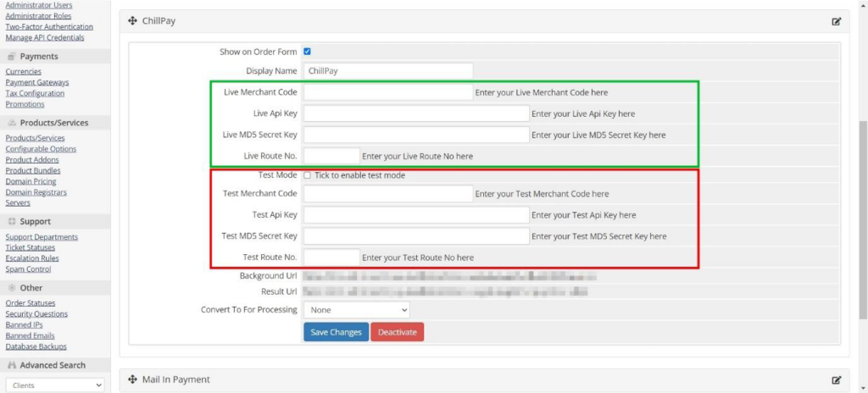Click the ChillPay move handle icon
Image resolution: width=868 pixels, height=393 pixels.
pyautogui.click(x=132, y=21)
